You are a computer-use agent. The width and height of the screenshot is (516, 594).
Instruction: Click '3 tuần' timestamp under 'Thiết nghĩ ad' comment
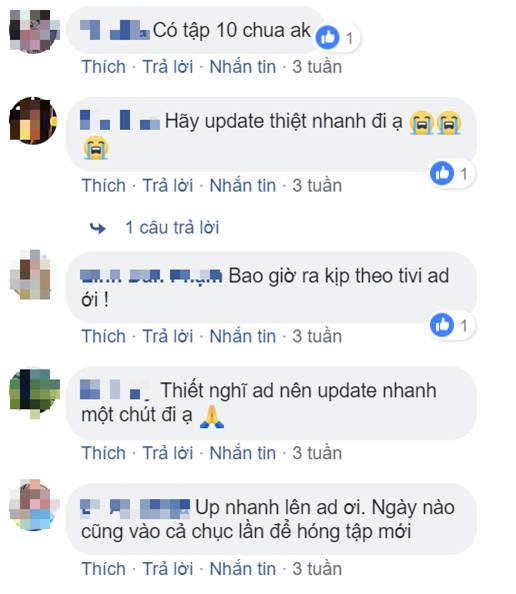[x=317, y=453]
